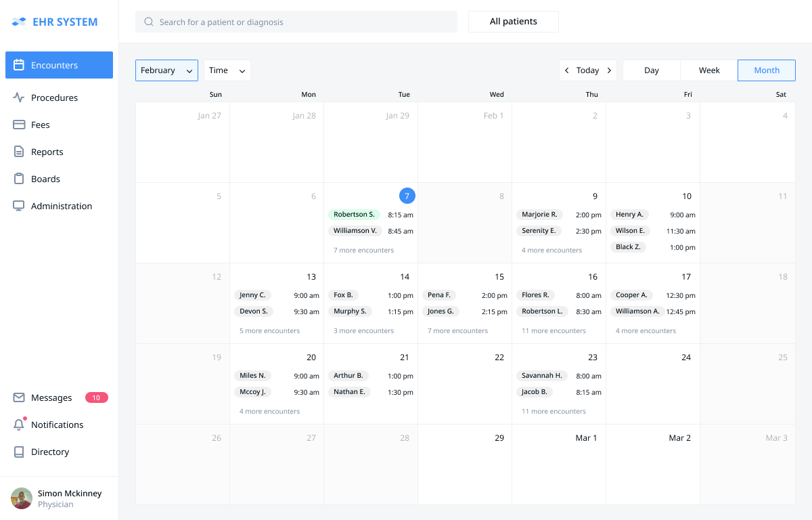Open the Administration menu label
The width and height of the screenshot is (812, 520).
pos(62,206)
